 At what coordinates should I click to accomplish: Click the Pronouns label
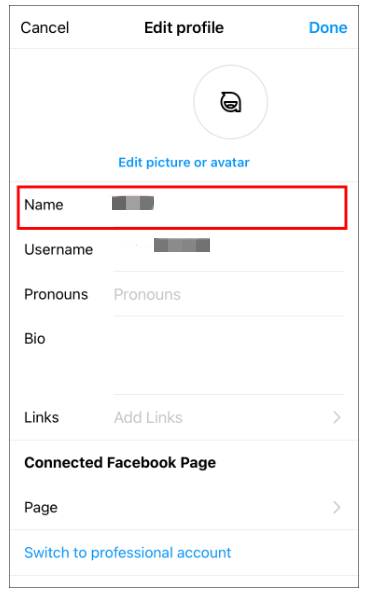56,294
